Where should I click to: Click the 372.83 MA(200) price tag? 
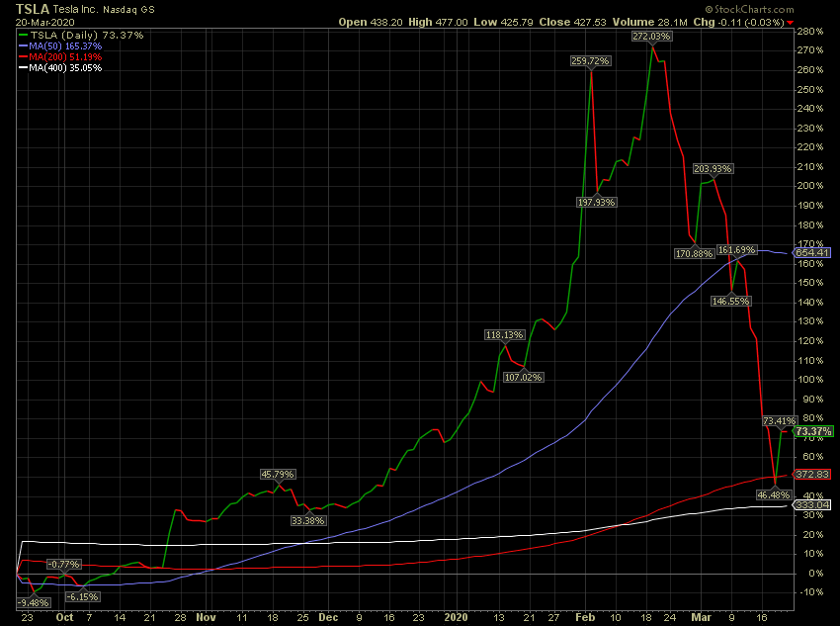click(812, 475)
